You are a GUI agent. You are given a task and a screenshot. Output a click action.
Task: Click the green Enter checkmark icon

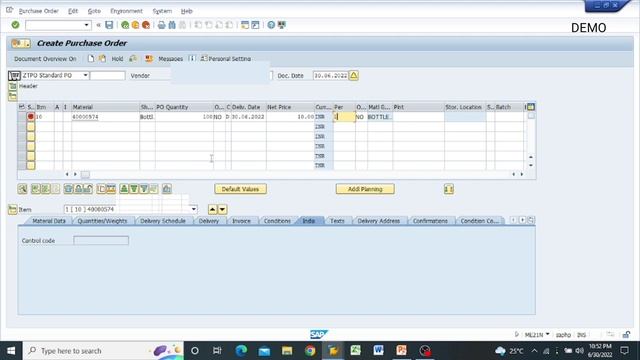pyautogui.click(x=16, y=25)
